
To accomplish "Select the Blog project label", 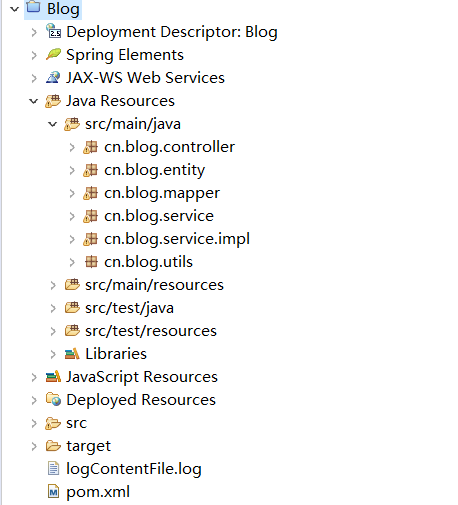I will point(63,9).
